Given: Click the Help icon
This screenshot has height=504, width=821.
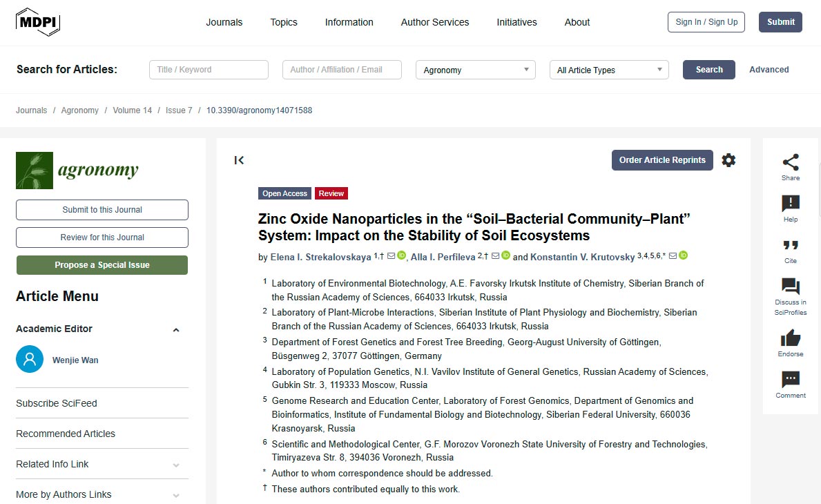Looking at the screenshot, I should tap(791, 204).
